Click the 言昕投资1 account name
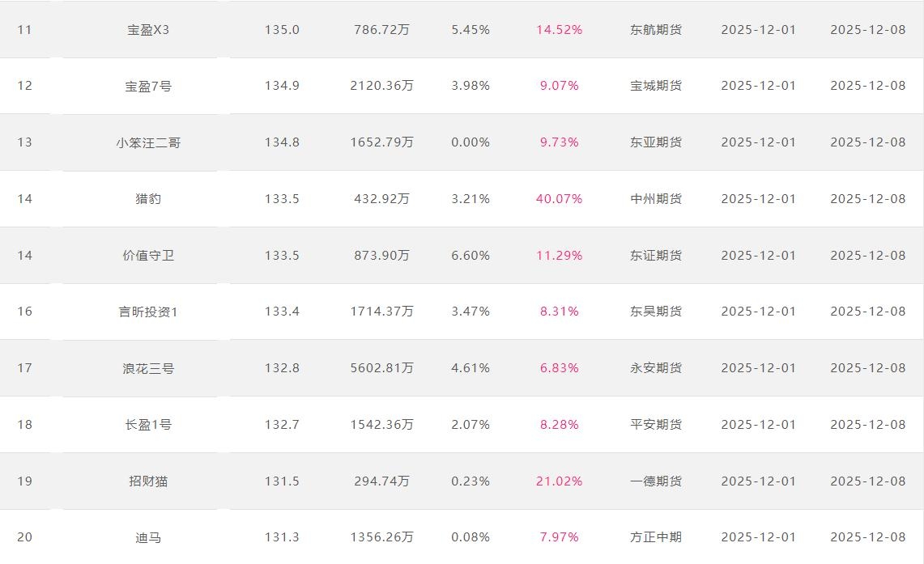This screenshot has width=924, height=564. tap(148, 312)
